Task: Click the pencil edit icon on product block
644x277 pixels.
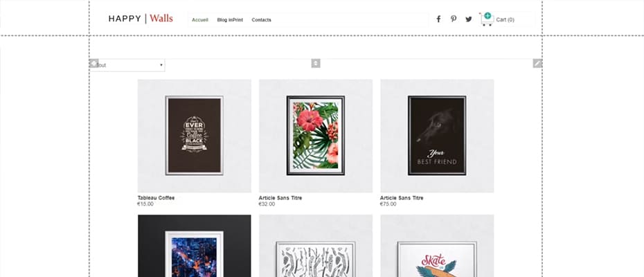Action: coord(537,63)
